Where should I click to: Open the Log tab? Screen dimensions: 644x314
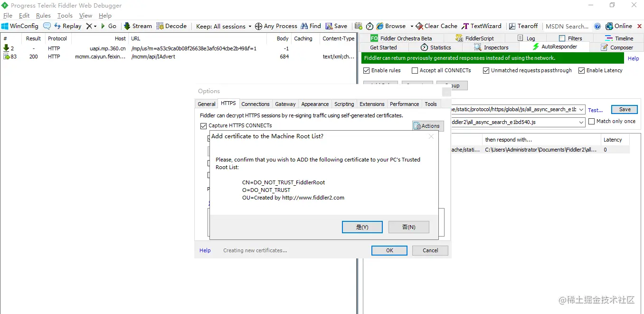[526, 38]
